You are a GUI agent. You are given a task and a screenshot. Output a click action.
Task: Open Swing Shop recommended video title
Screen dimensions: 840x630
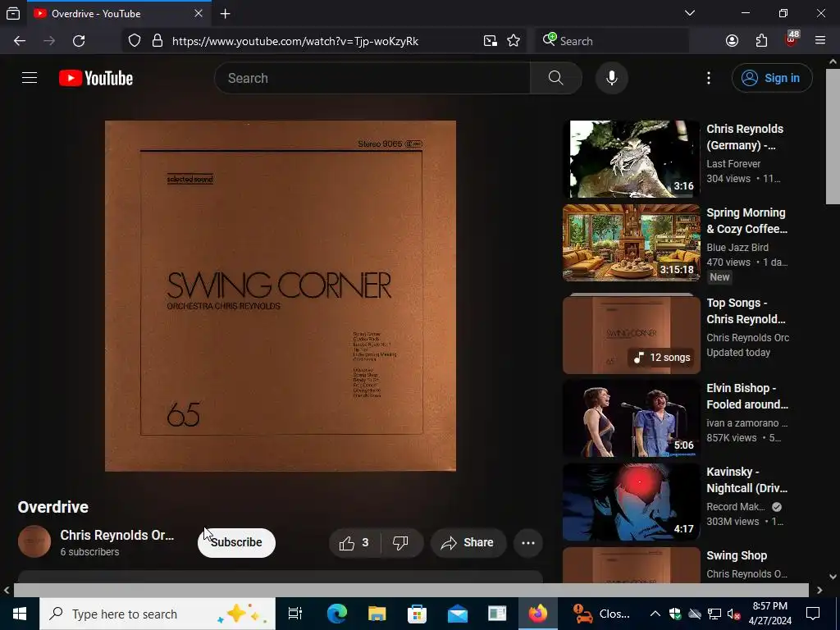click(737, 555)
